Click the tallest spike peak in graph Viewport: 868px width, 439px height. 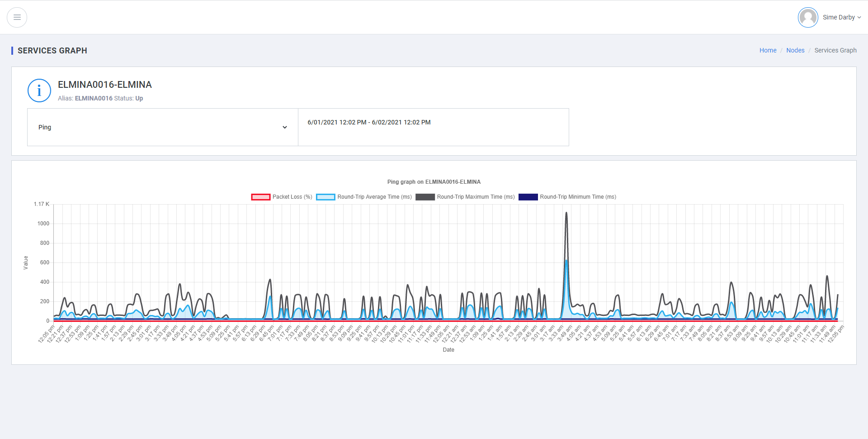tap(566, 213)
